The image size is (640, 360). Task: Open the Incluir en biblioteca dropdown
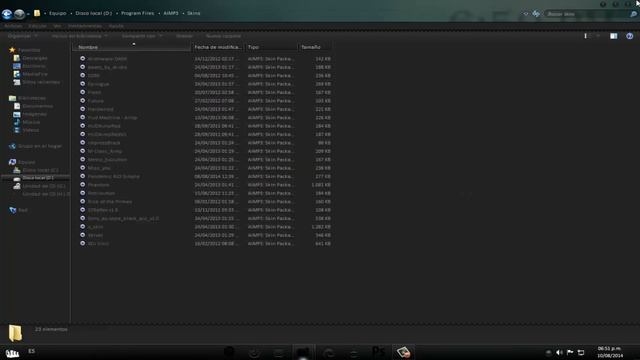click(x=79, y=36)
